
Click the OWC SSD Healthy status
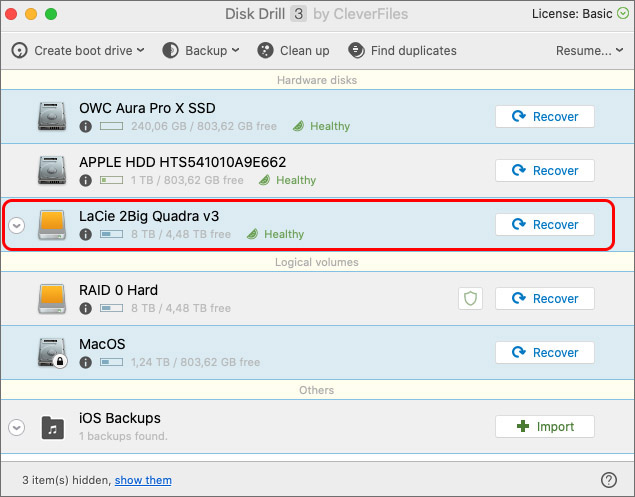321,126
